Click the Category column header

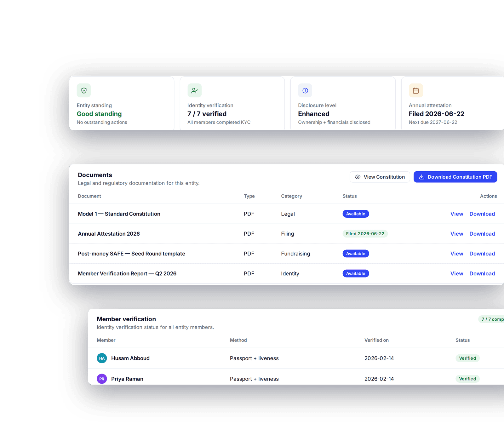(291, 196)
